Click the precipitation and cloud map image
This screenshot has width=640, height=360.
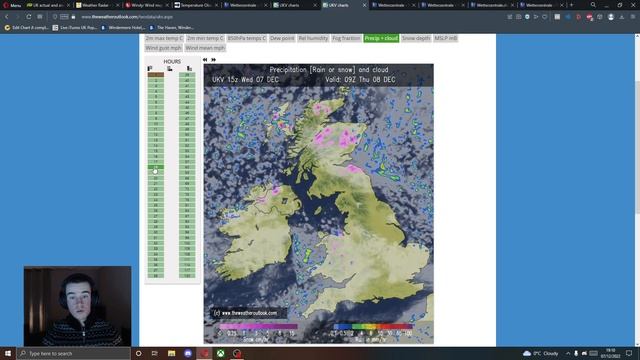319,204
